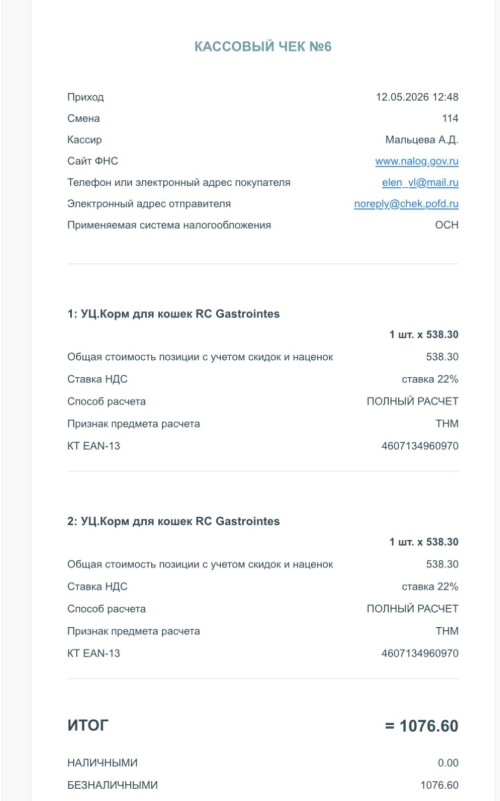Click the БЕЗНАЛИЧНЫМИ amount 1076.60
The height and width of the screenshot is (801, 500).
tap(439, 785)
